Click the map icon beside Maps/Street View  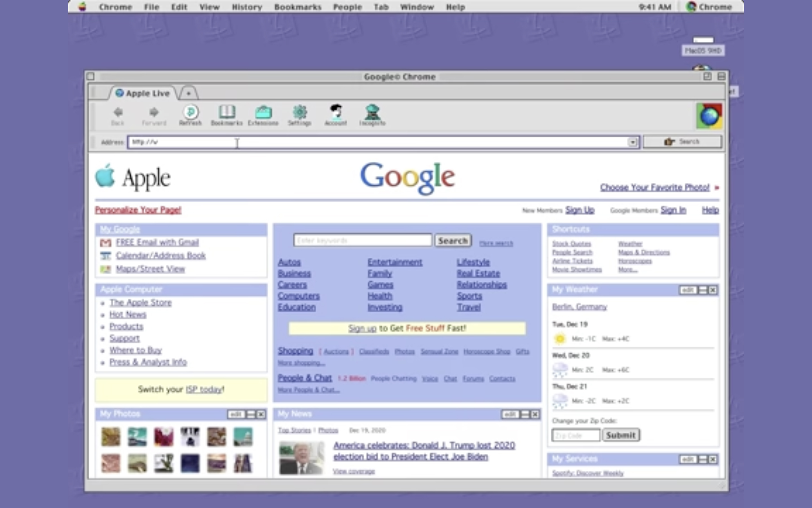click(106, 269)
